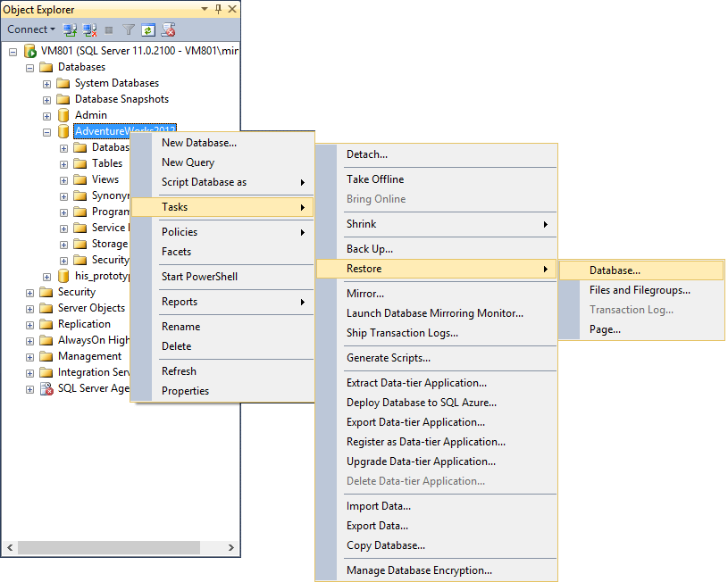
Task: Click the his_prototyp database icon
Action: point(63,275)
